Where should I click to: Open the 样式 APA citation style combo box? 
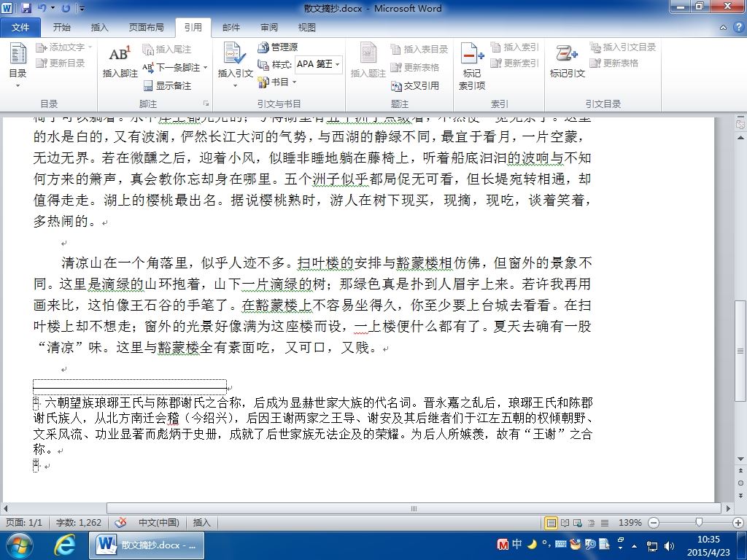pos(320,64)
